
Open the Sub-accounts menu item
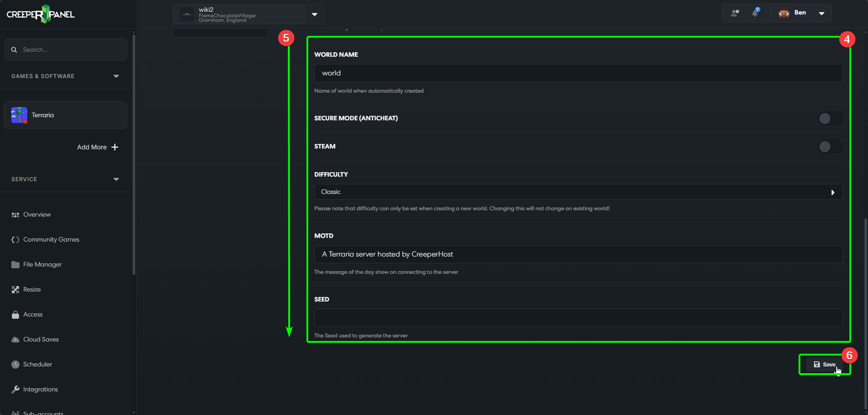point(15,412)
